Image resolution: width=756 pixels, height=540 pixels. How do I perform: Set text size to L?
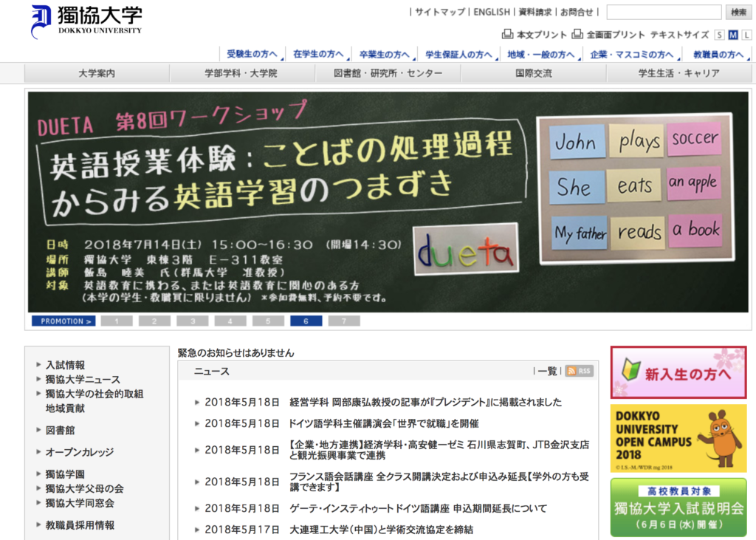[746, 35]
